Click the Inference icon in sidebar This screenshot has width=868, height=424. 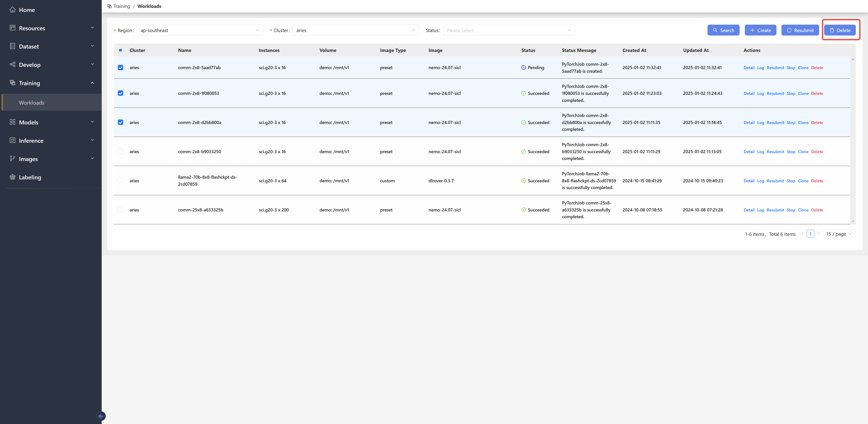click(x=12, y=141)
